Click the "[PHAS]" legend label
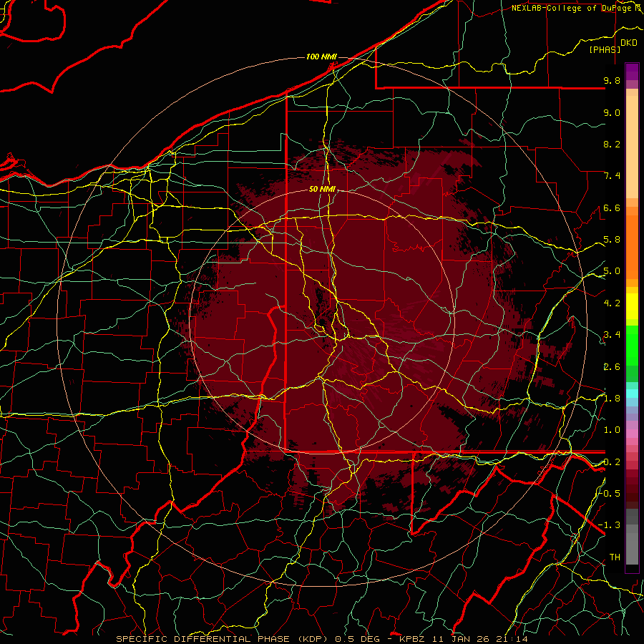This screenshot has width=644, height=644. (x=605, y=49)
